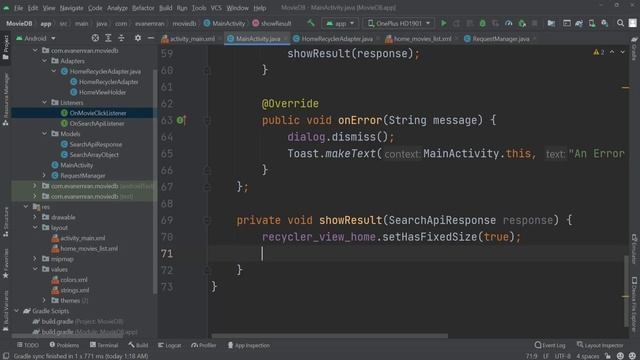Open the Event Log button
This screenshot has width=640, height=360.
point(550,345)
